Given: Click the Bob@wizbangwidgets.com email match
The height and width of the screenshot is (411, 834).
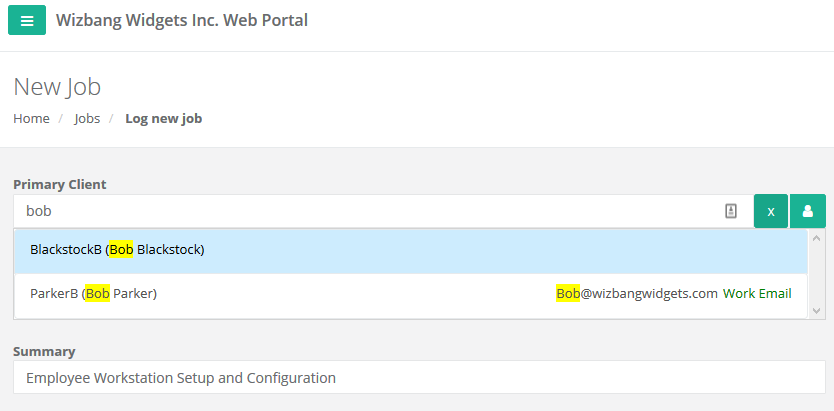Looking at the screenshot, I should (x=637, y=293).
